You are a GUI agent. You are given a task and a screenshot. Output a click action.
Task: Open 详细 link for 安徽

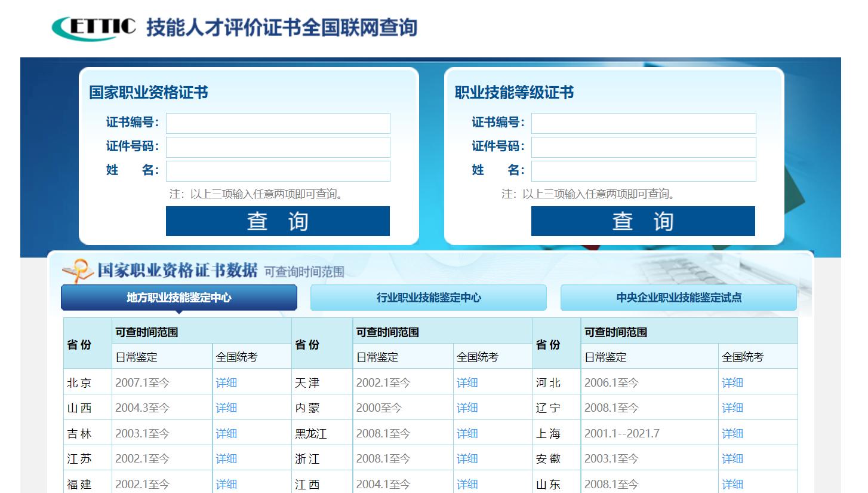[732, 458]
